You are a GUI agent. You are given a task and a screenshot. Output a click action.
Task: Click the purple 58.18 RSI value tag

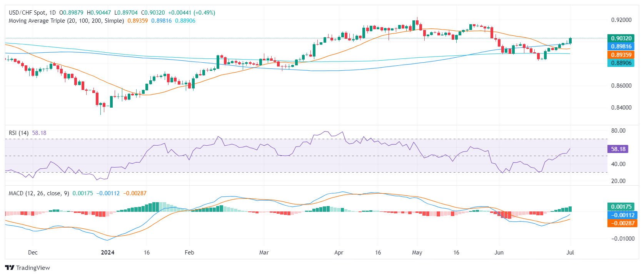618,149
